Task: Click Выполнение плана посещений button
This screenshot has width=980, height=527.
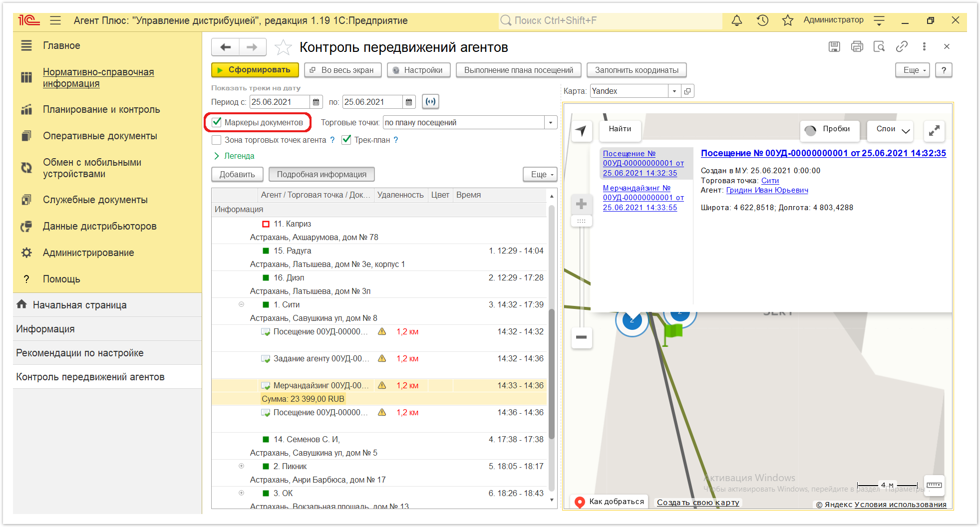Action: click(518, 70)
